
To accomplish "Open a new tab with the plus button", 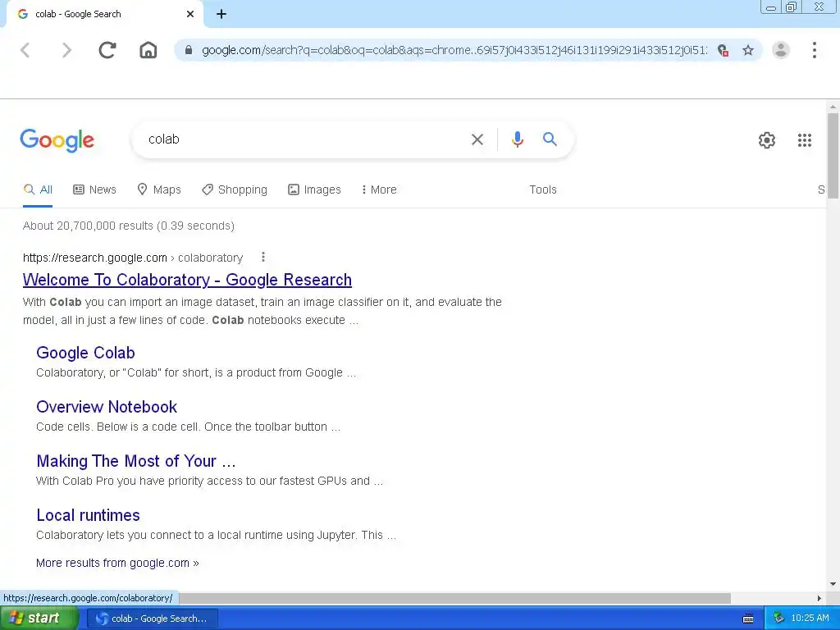I will pyautogui.click(x=221, y=15).
